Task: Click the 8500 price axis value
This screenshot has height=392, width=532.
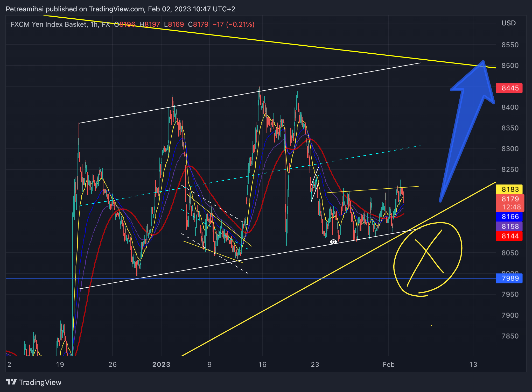Action: click(510, 66)
